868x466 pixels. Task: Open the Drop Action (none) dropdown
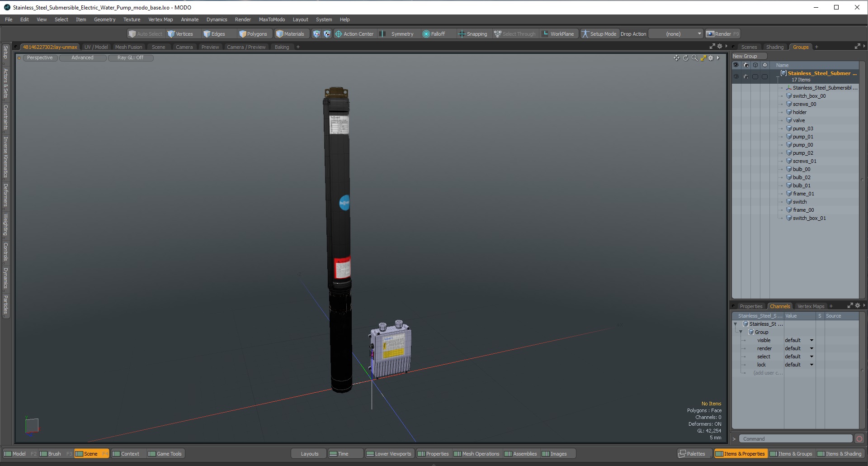(x=676, y=34)
